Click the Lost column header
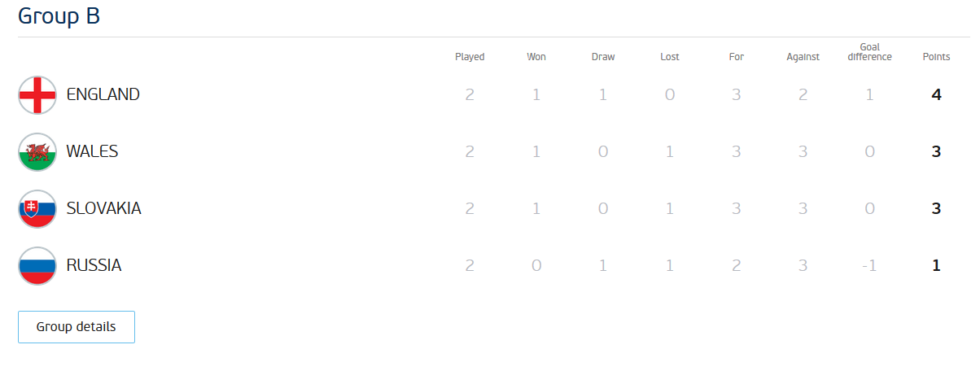Image resolution: width=980 pixels, height=384 pixels. click(x=670, y=57)
